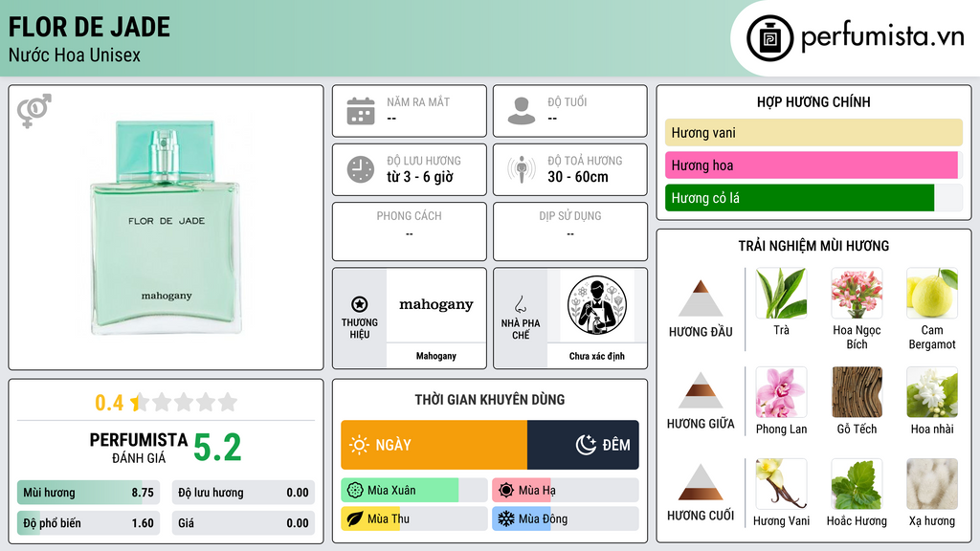Click the person icon beside Độ tuổi

[522, 111]
